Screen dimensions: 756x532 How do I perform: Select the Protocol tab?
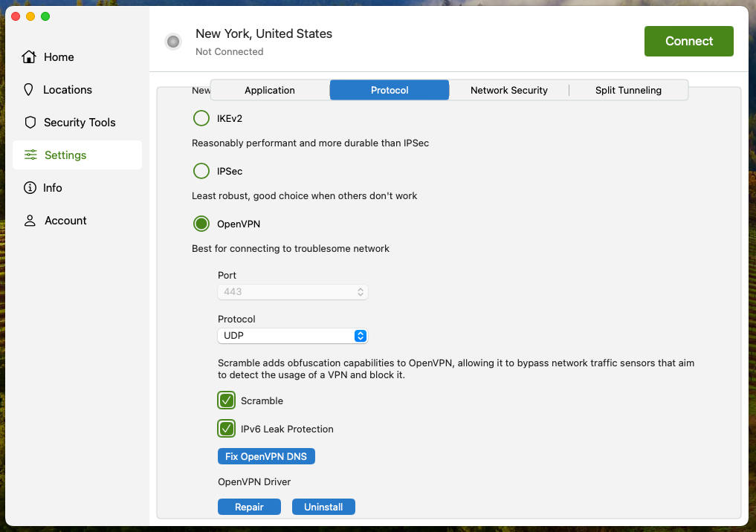point(390,90)
